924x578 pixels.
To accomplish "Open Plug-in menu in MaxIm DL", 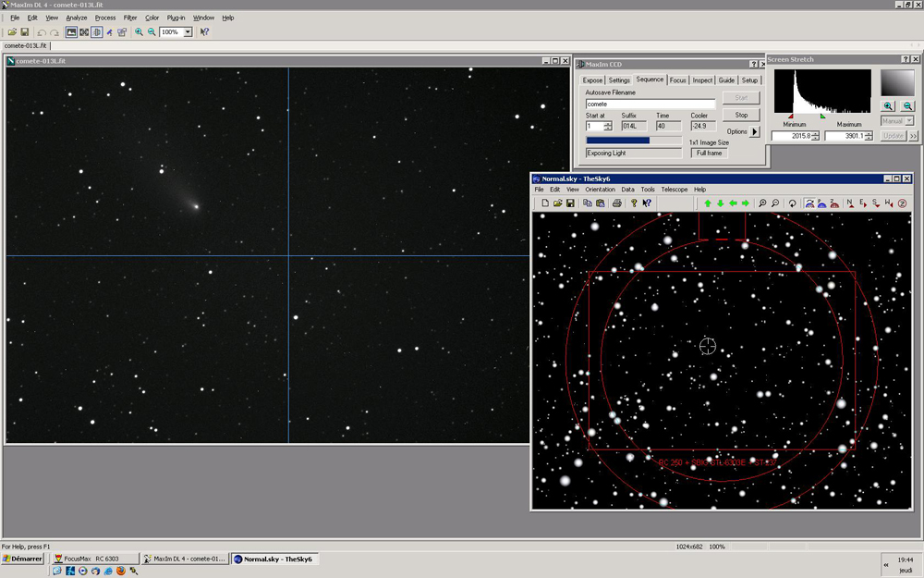I will click(x=176, y=18).
